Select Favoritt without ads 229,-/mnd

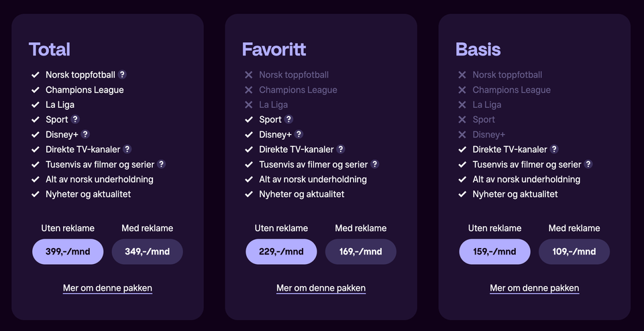pos(281,252)
